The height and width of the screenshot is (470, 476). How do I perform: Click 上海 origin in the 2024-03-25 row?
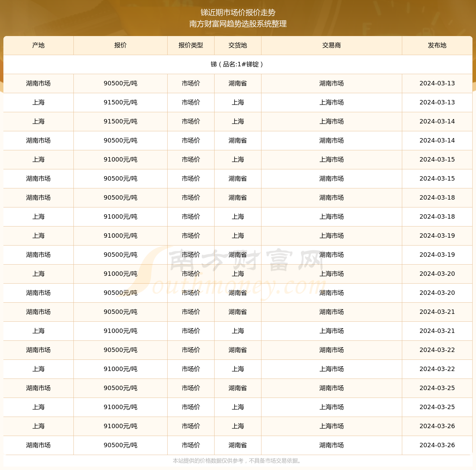point(38,407)
